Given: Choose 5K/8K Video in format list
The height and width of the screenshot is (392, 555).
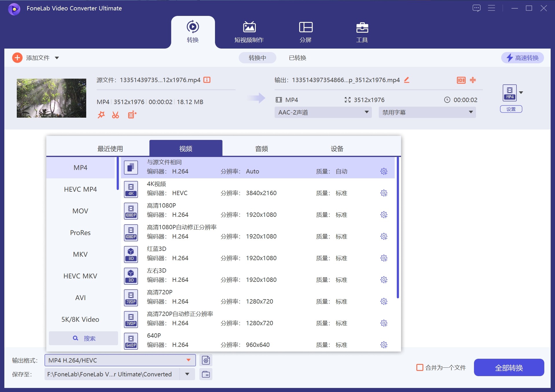Looking at the screenshot, I should coord(80,319).
